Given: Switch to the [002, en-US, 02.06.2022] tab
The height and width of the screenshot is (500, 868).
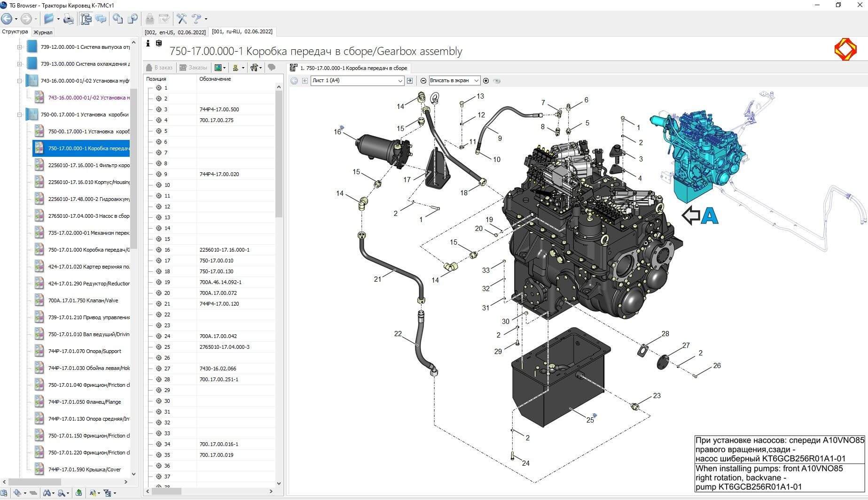Looking at the screenshot, I should 175,32.
